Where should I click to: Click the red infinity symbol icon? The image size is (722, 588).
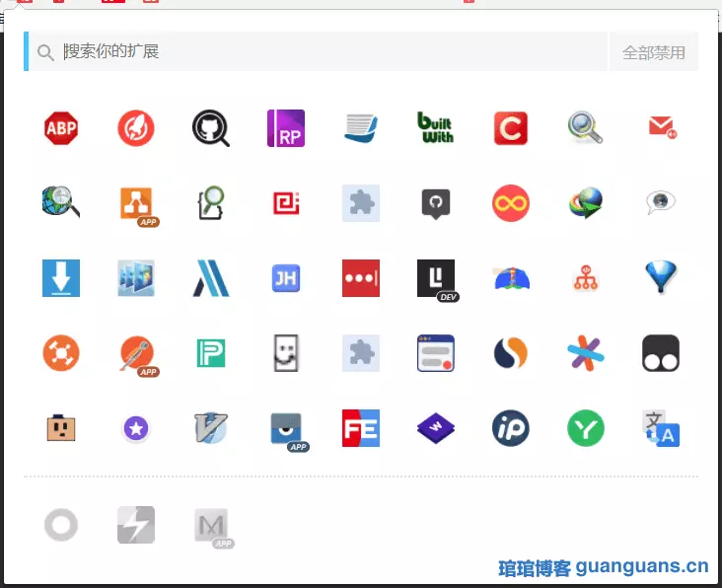click(511, 203)
